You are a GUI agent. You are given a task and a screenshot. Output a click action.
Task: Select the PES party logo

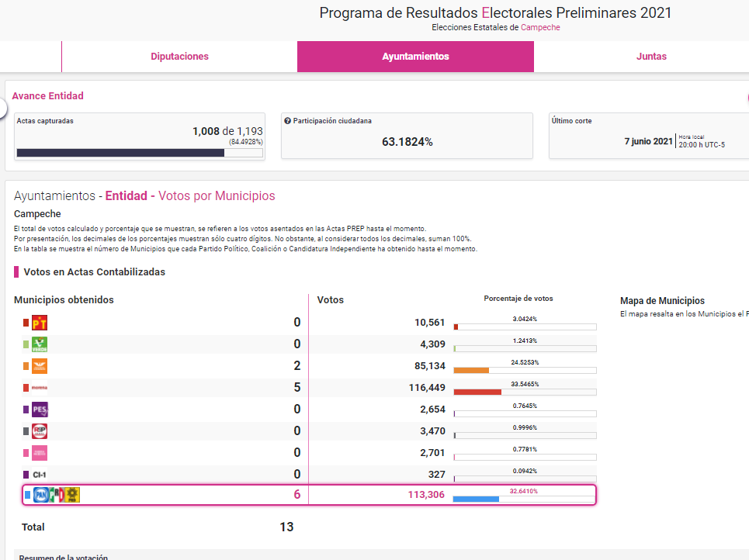40,410
